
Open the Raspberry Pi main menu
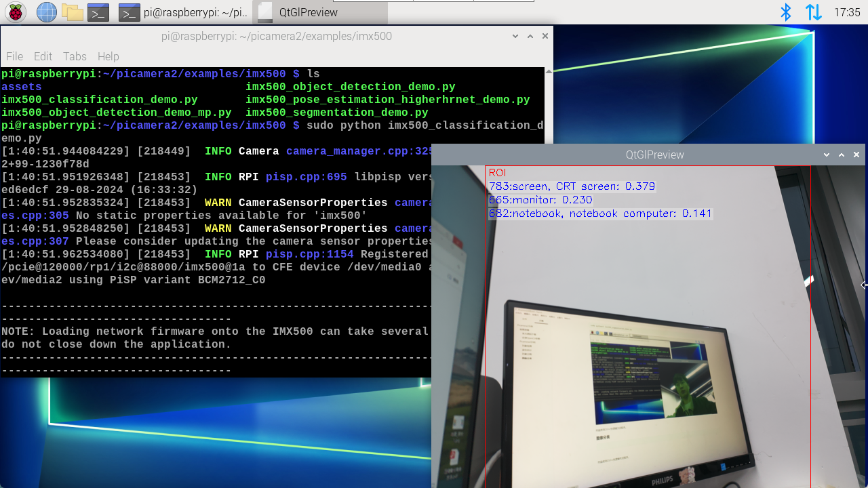coord(16,12)
